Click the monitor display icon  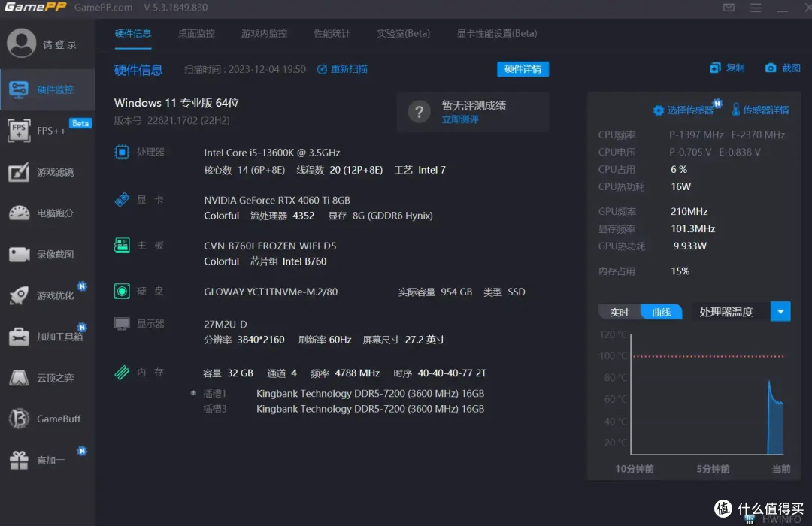coord(122,324)
